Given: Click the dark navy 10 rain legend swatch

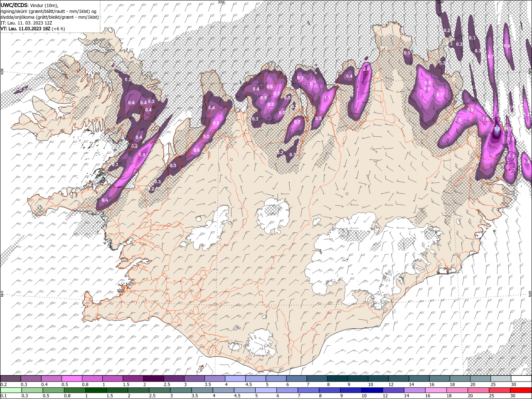Looking at the screenshot, I should click(372, 390).
